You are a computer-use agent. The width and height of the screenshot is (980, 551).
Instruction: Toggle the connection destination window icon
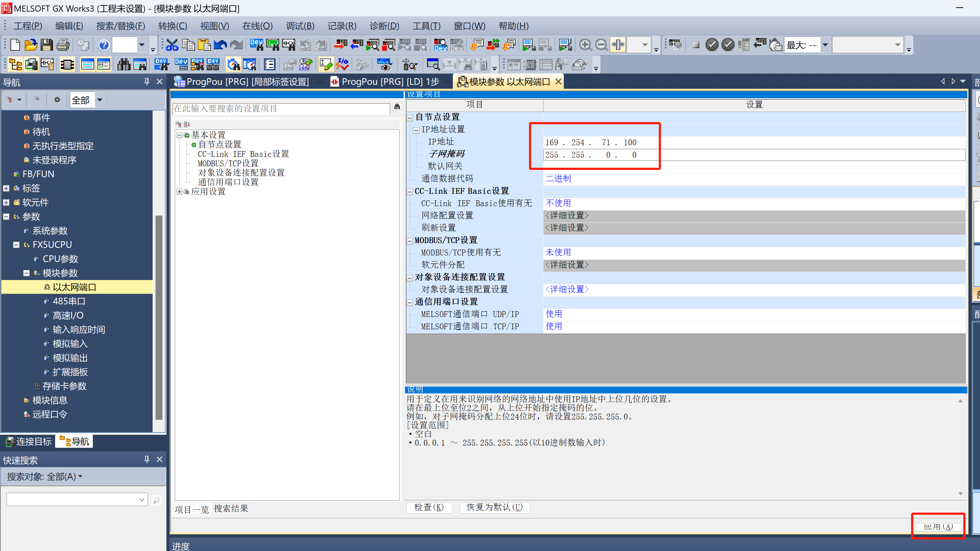pos(31,64)
